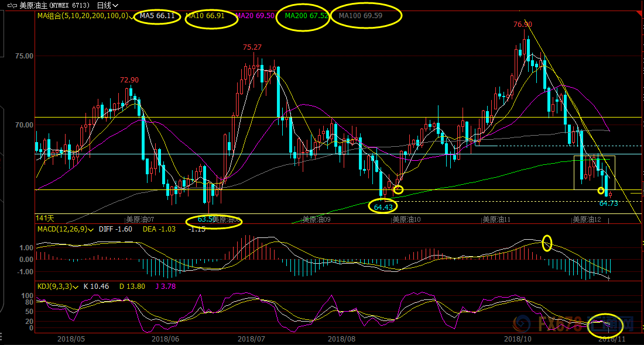
Task: Click the green MA200 67.52 legend
Action: [x=306, y=16]
